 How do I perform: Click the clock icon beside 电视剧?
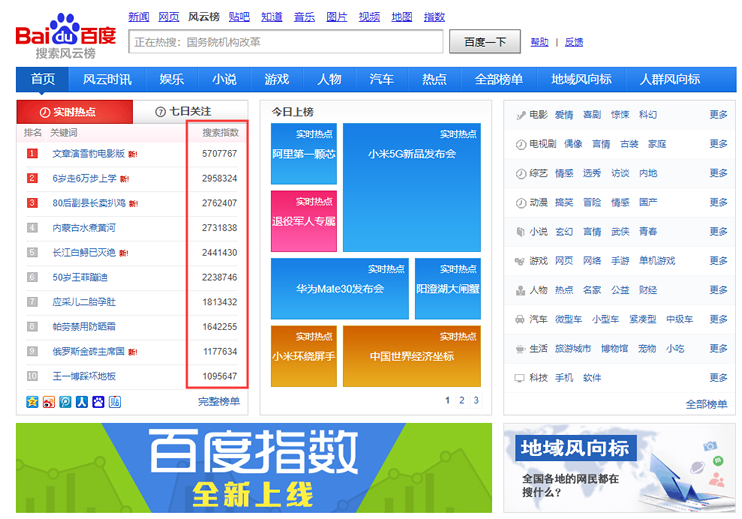tap(521, 144)
